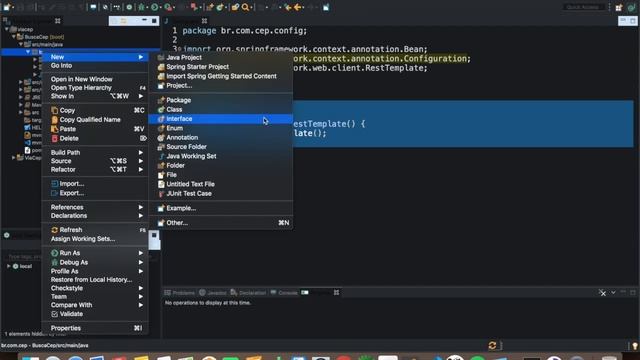Select Class from the New submenu
Screen dimensions: 640x360
[x=220, y=109]
